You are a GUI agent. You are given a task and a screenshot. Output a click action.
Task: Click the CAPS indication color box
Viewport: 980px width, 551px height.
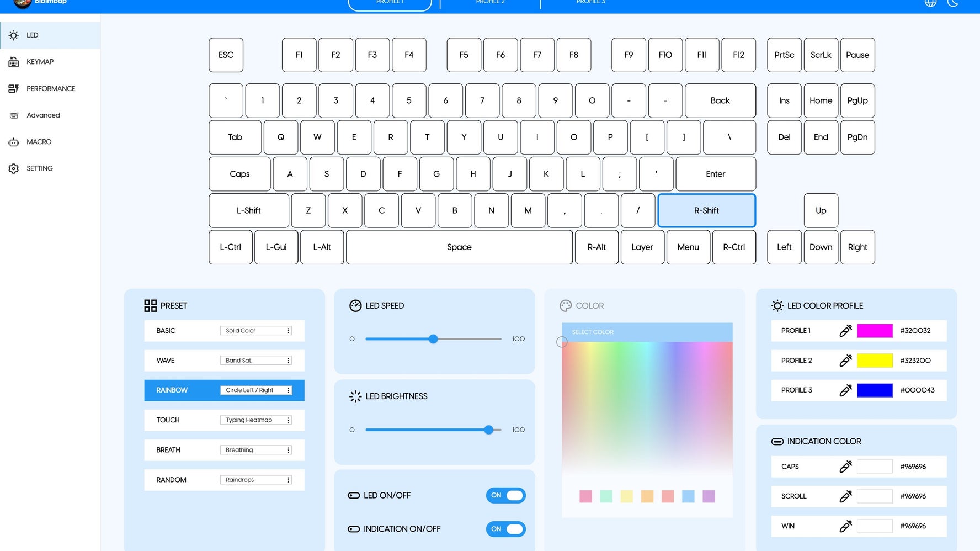[875, 467]
